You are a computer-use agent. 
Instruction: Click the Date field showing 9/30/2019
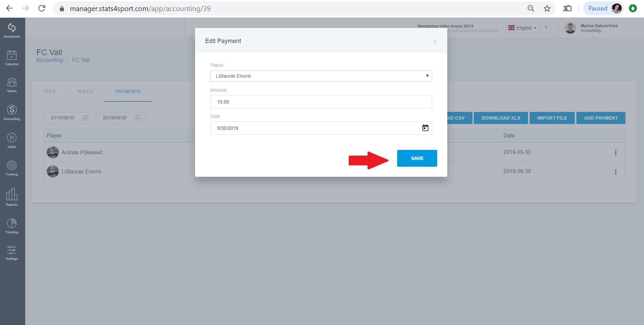coord(321,128)
